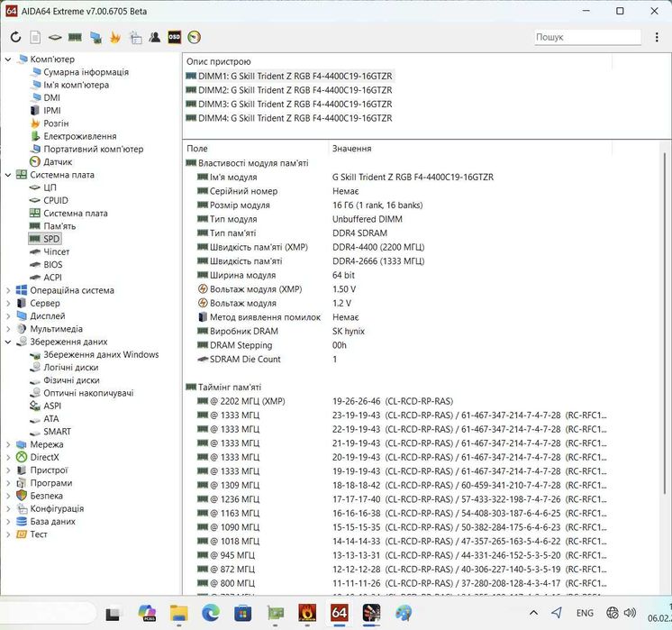Open the sensor gauge toolbar icon
Image resolution: width=672 pixels, height=630 pixels.
195,37
